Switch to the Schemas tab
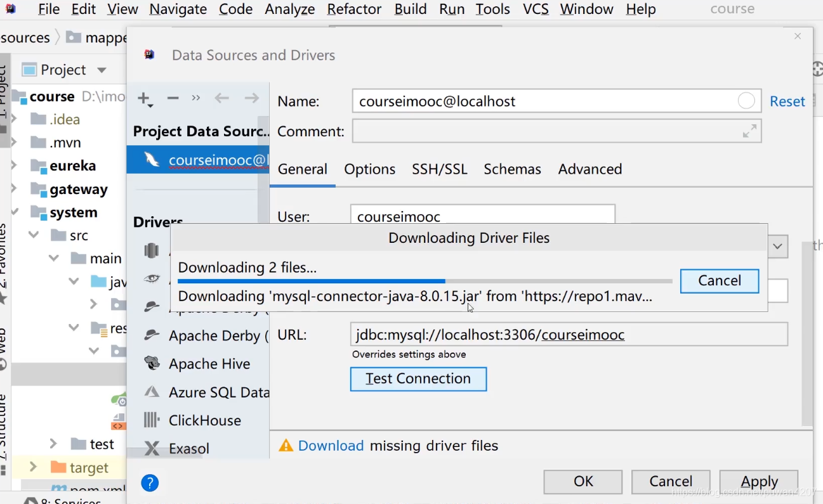823x504 pixels. (513, 169)
